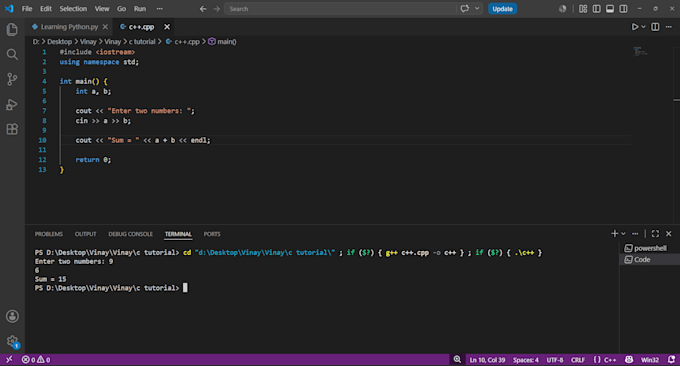The height and width of the screenshot is (366, 680).
Task: Open the Edit menu
Action: 46,9
